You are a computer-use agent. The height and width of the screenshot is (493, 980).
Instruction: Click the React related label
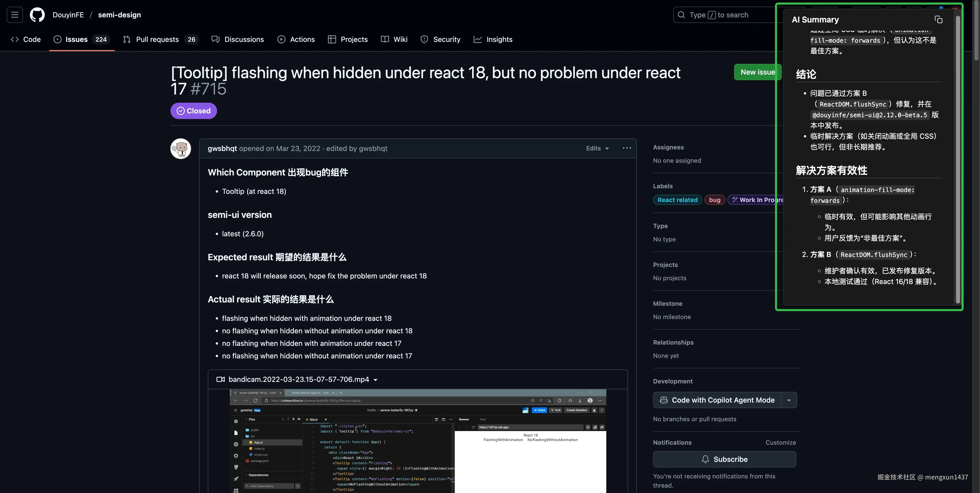point(677,200)
